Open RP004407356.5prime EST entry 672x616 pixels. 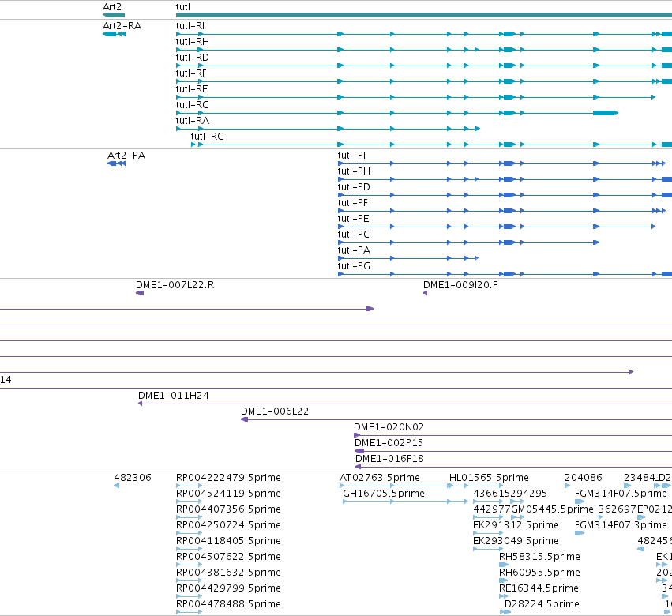tap(228, 509)
